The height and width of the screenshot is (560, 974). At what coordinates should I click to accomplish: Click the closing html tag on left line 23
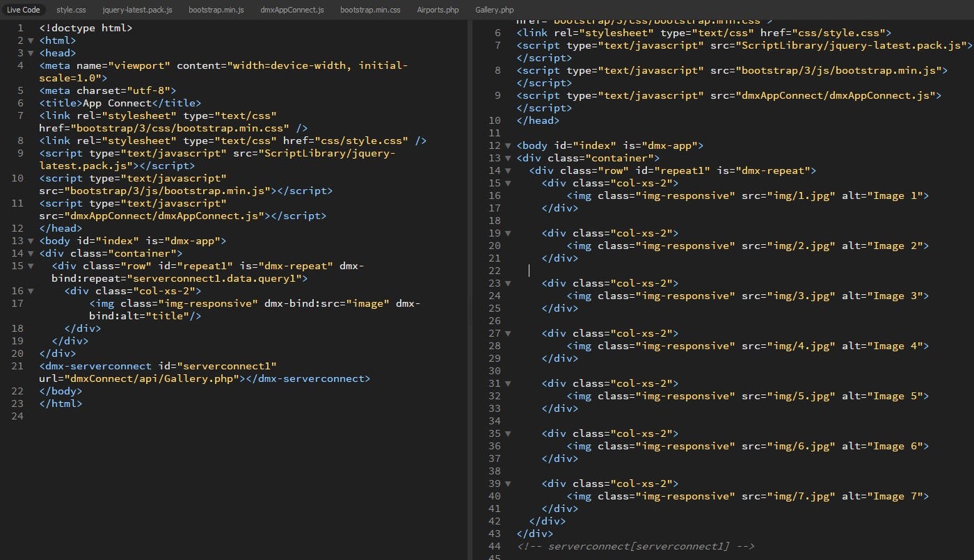[x=61, y=403]
